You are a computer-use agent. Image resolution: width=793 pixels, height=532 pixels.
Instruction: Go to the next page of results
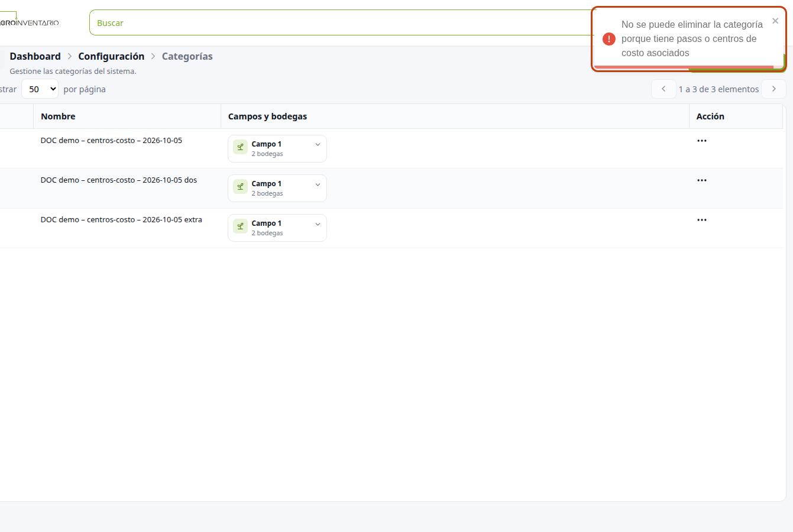point(773,89)
